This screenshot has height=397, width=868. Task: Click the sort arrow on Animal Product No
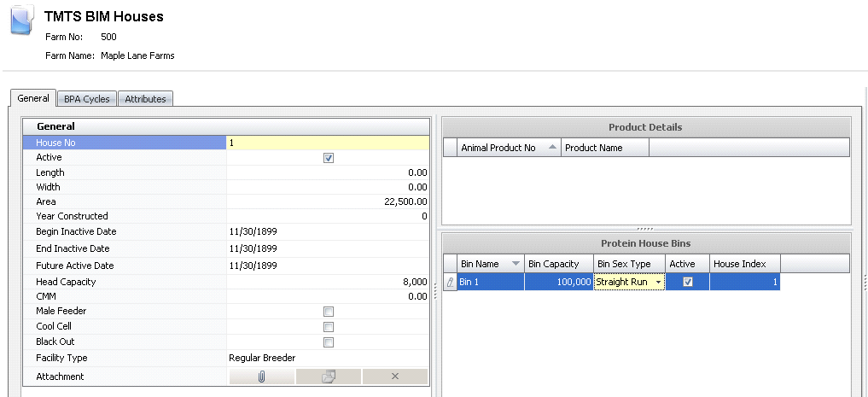point(552,148)
